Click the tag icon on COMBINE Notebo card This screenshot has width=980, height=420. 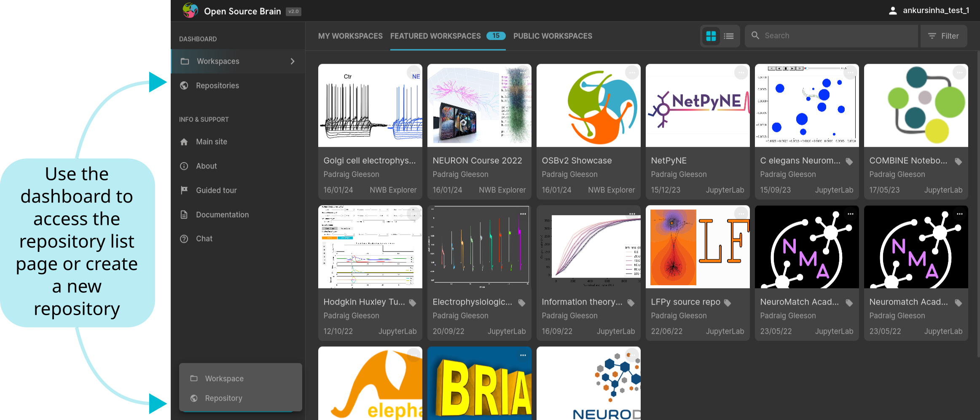pos(959,161)
